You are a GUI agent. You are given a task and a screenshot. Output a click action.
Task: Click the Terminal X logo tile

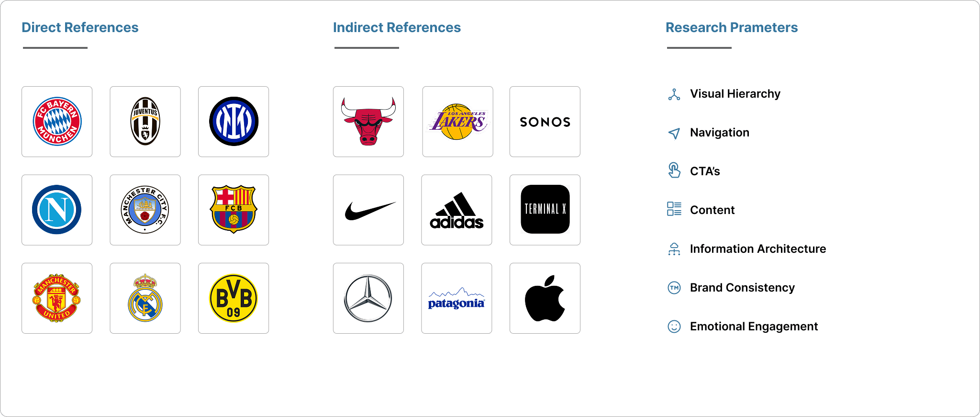[545, 210]
